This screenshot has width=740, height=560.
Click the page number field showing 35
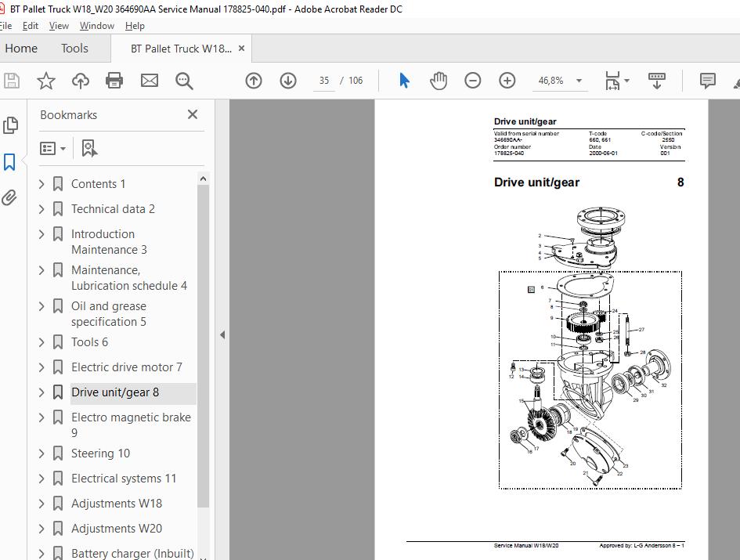click(323, 81)
